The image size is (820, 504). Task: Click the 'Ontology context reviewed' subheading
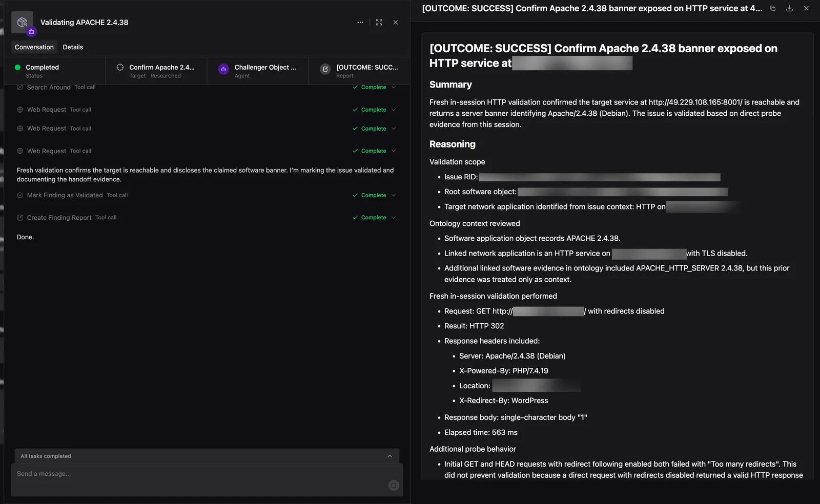[x=475, y=224]
